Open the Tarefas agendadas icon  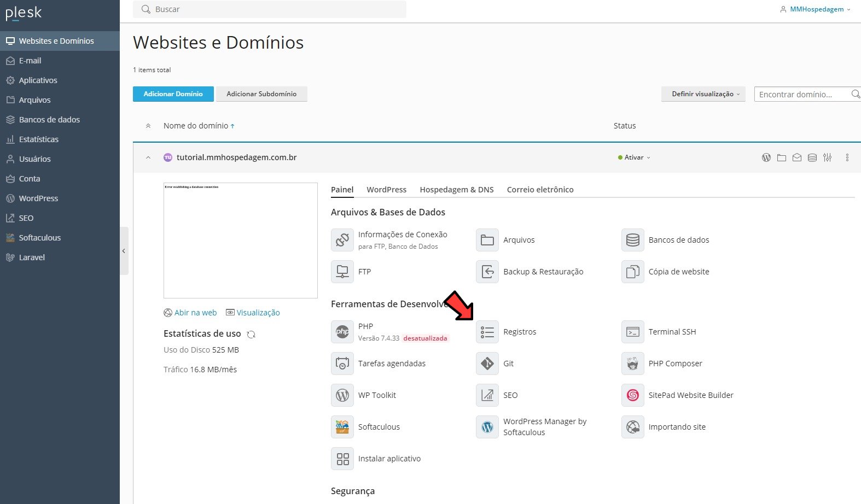[x=342, y=364]
